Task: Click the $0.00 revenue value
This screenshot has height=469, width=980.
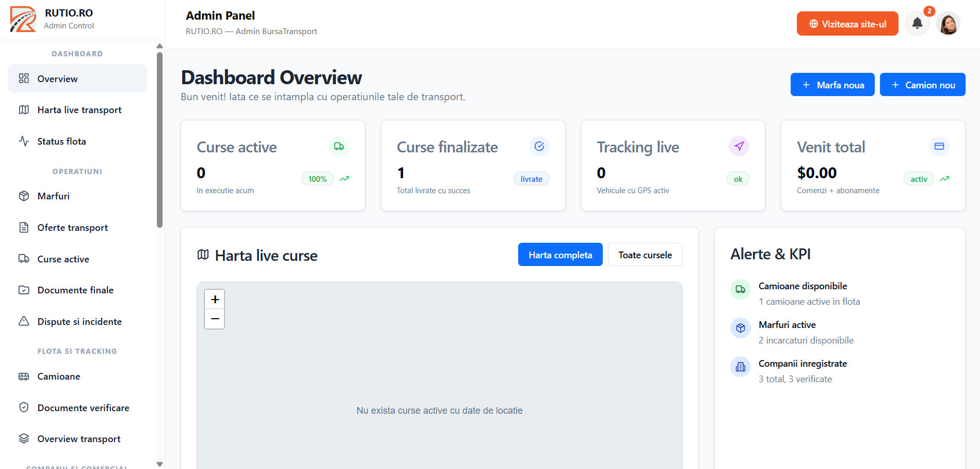Action: click(817, 173)
